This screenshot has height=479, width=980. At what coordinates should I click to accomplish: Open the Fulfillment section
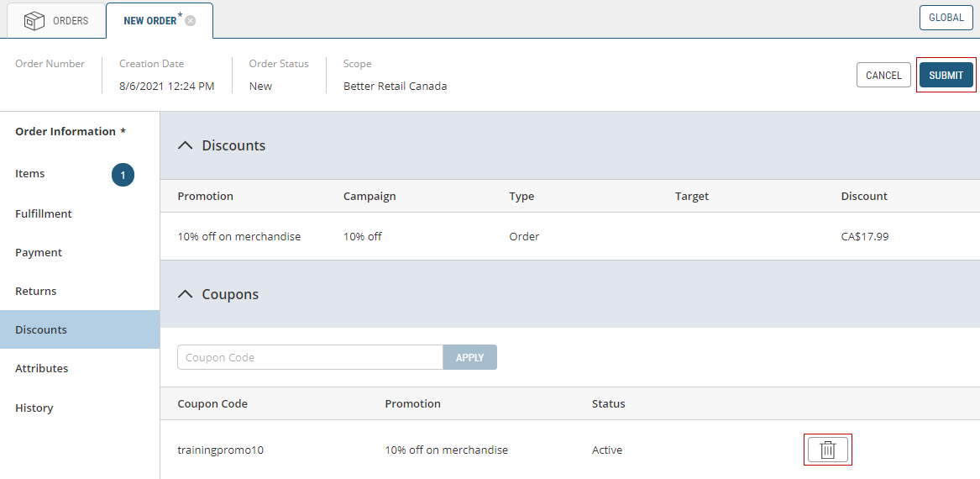pyautogui.click(x=44, y=213)
